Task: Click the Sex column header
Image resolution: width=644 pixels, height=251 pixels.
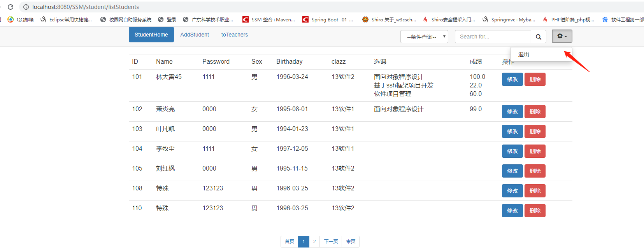Action: [257, 62]
